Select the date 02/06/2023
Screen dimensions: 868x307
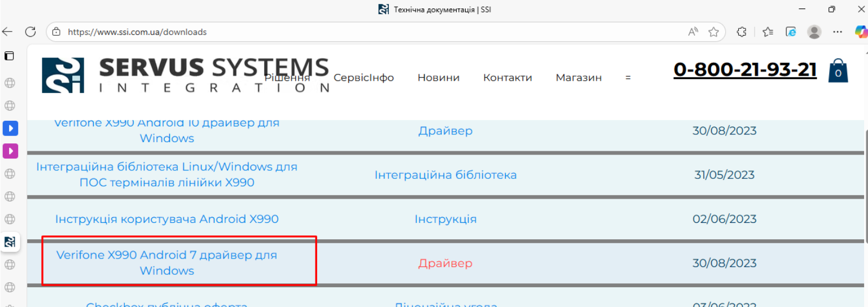pos(725,219)
